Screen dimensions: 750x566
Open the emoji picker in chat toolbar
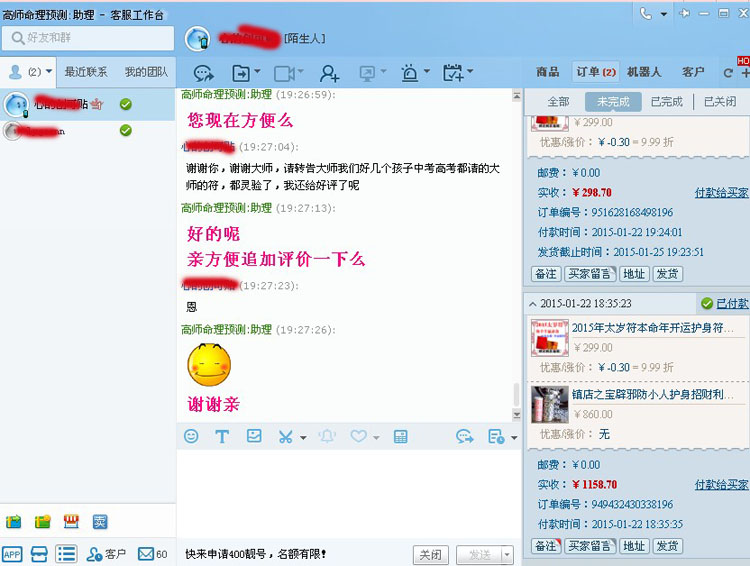(x=191, y=436)
